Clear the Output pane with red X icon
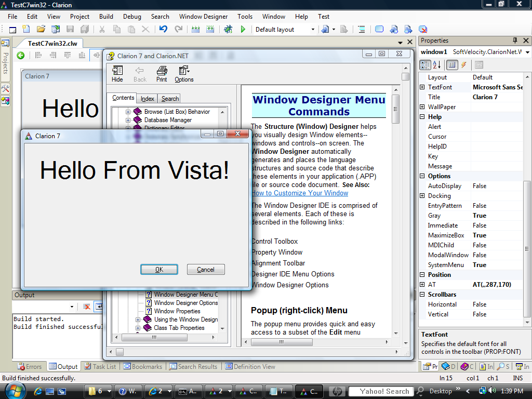This screenshot has width=532, height=399. (87, 307)
